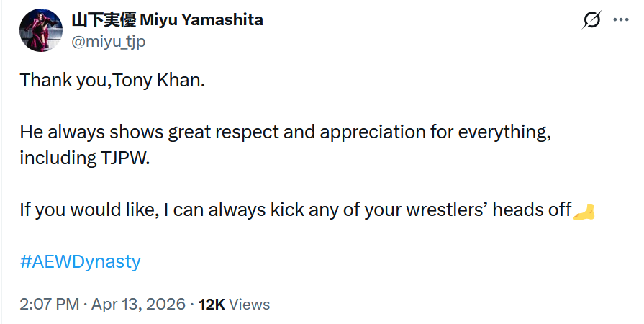Click the @miyu_tjp handle
This screenshot has width=644, height=324.
(x=107, y=42)
